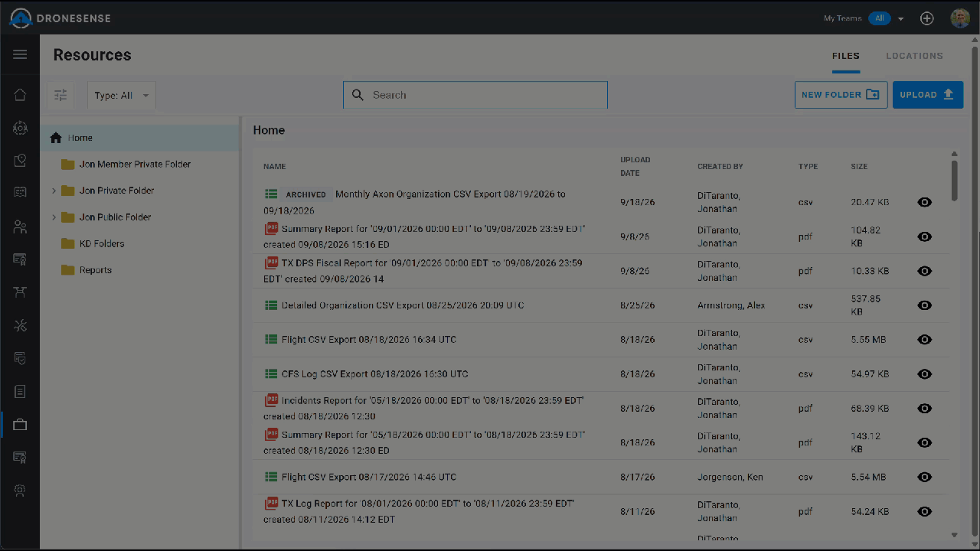This screenshot has width=980, height=551.
Task: Toggle eye for Flight CSV Export 08/18/2026
Action: coord(925,340)
